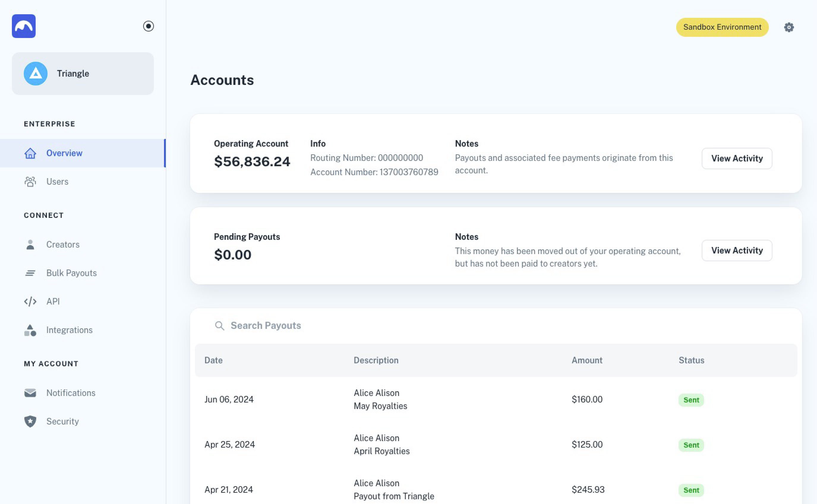Click the Sandbox Environment badge
Viewport: 817px width, 504px height.
722,27
